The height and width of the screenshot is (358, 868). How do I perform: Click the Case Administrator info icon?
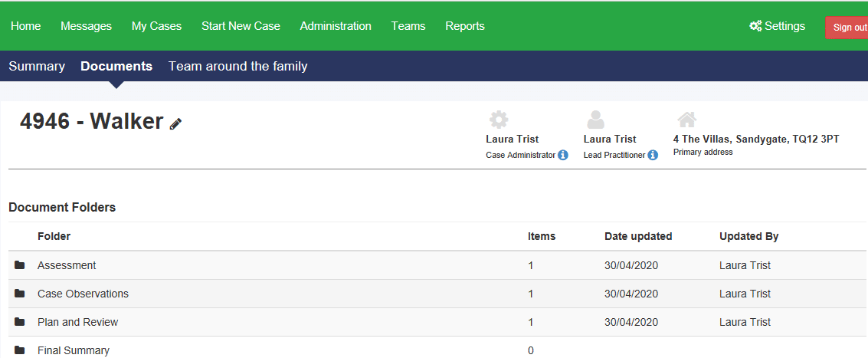coord(563,155)
